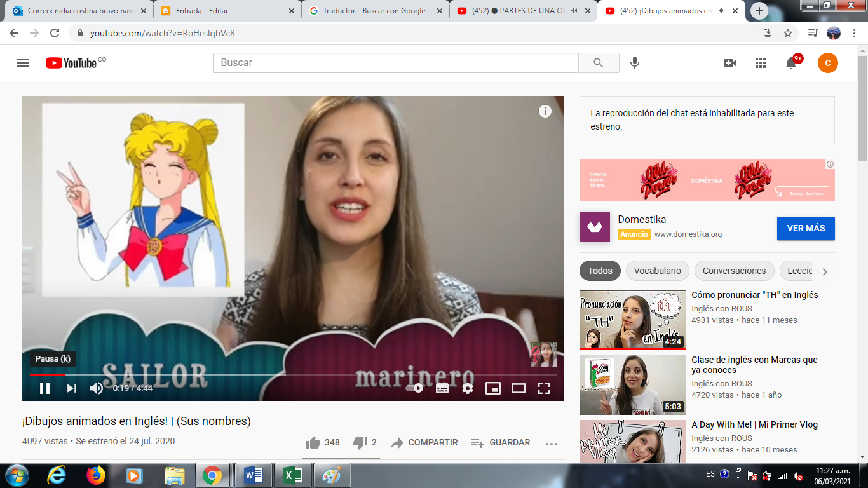Pause the video with the pause button
The height and width of the screenshot is (488, 868).
click(x=44, y=388)
